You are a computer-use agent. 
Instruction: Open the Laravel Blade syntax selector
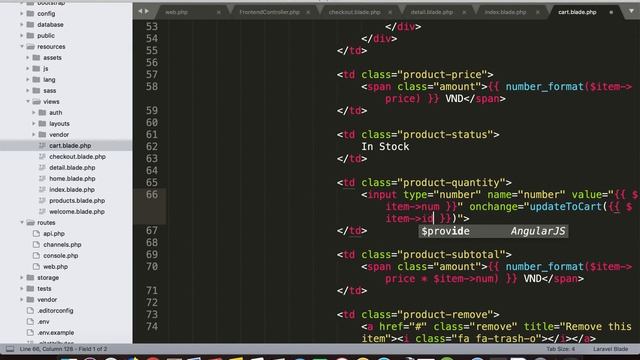pos(611,349)
